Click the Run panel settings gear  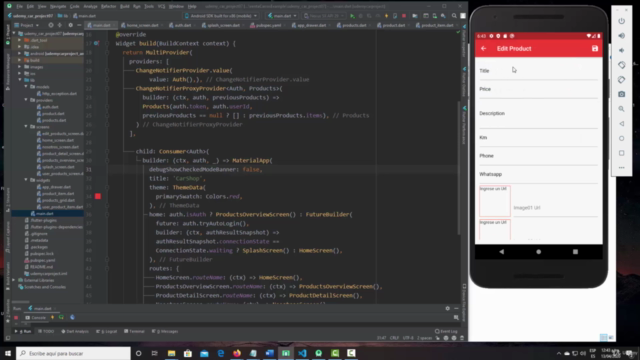(447, 309)
